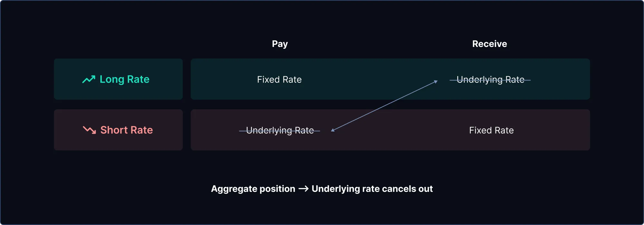Click the word 'Rate' in the green label
This screenshot has height=225, width=644.
pyautogui.click(x=138, y=79)
